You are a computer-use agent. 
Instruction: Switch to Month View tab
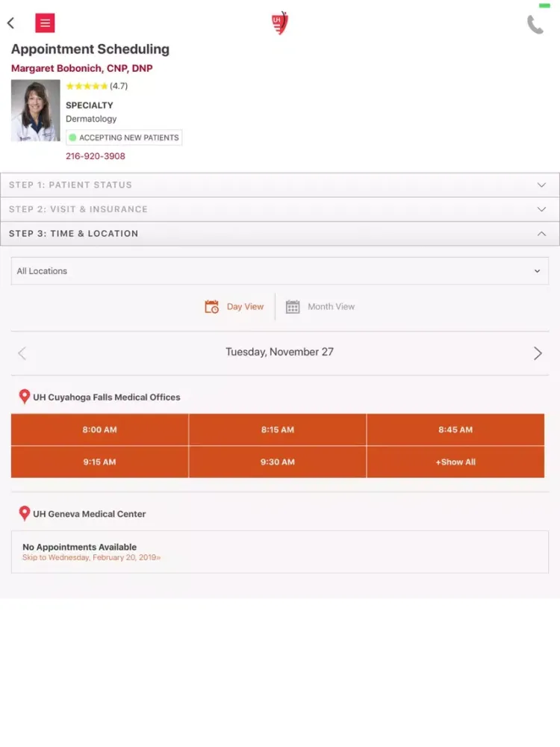click(320, 307)
